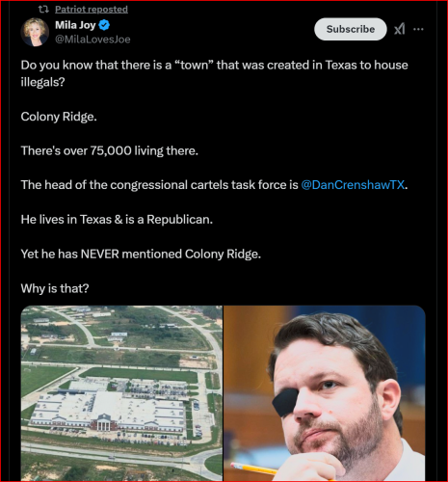Image resolution: width=448 pixels, height=482 pixels.
Task: Click the Grok xAI icon
Action: [400, 29]
